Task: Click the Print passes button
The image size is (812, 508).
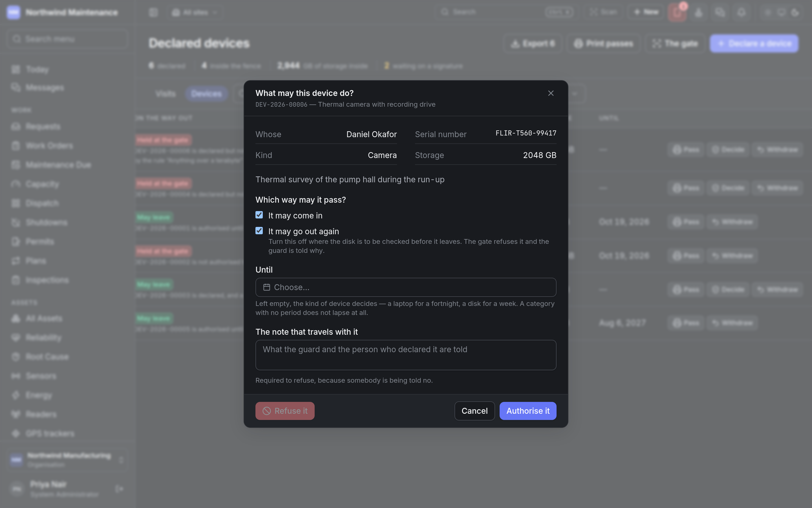Action: coord(603,43)
